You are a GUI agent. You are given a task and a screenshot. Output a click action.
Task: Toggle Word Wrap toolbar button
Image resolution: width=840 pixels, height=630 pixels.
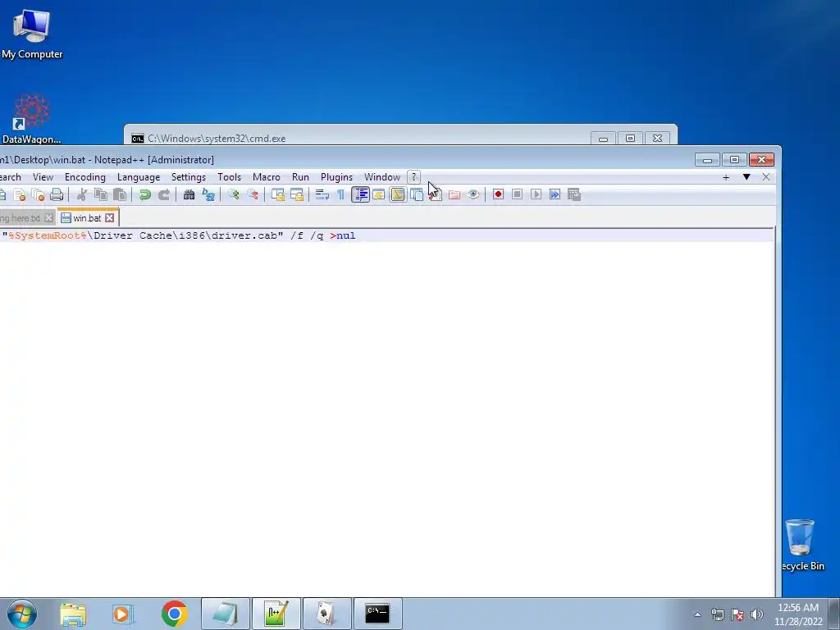pyautogui.click(x=322, y=194)
